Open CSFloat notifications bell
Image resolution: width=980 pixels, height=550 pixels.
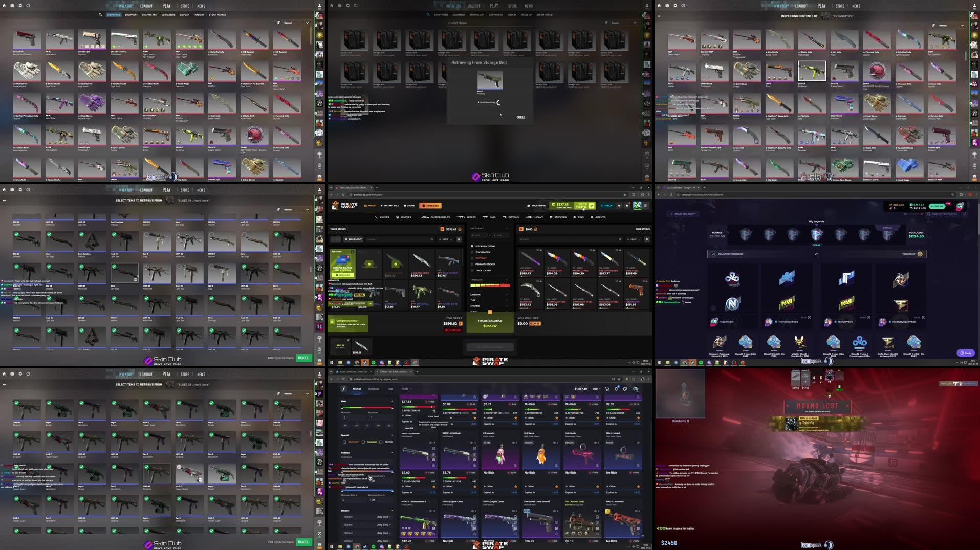(x=616, y=389)
